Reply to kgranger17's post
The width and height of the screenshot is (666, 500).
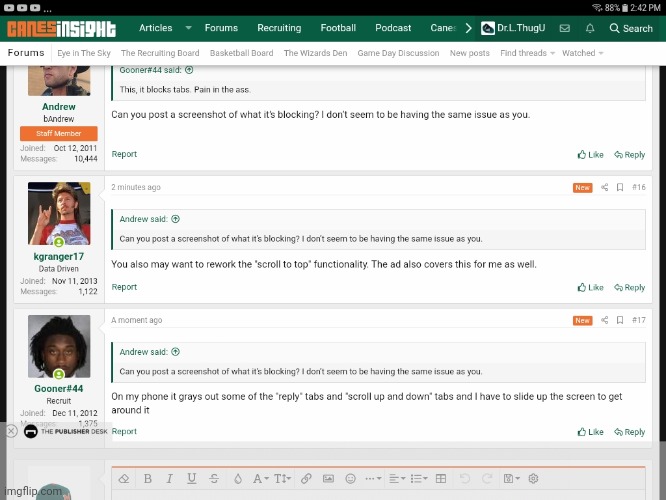(x=630, y=287)
